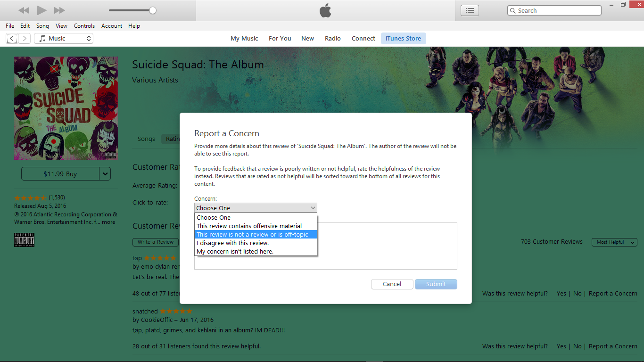Click the play button icon
This screenshot has height=362, width=644.
41,10
